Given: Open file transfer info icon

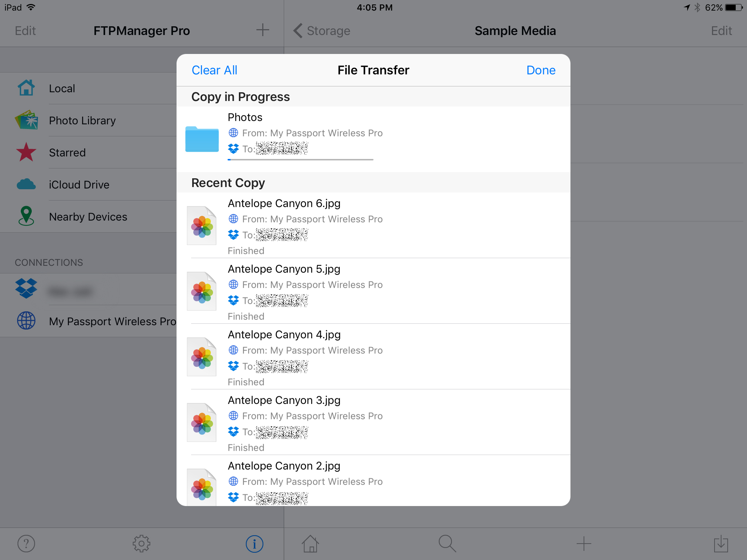Looking at the screenshot, I should click(255, 544).
